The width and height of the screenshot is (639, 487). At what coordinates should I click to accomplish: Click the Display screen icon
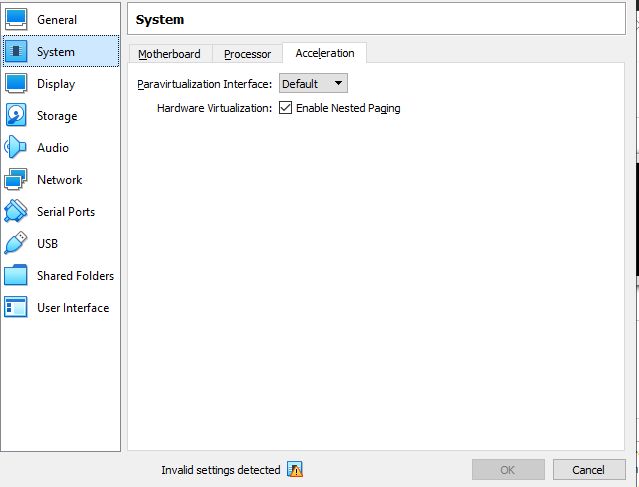click(x=16, y=84)
